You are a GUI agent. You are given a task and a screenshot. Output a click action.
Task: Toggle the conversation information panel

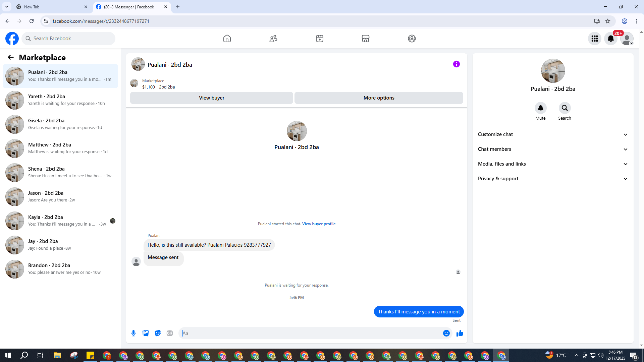[456, 64]
